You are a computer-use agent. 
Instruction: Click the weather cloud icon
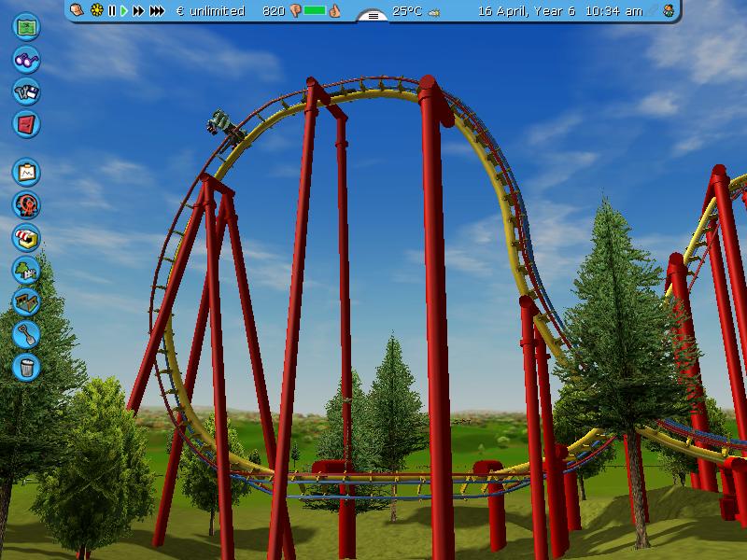(433, 13)
